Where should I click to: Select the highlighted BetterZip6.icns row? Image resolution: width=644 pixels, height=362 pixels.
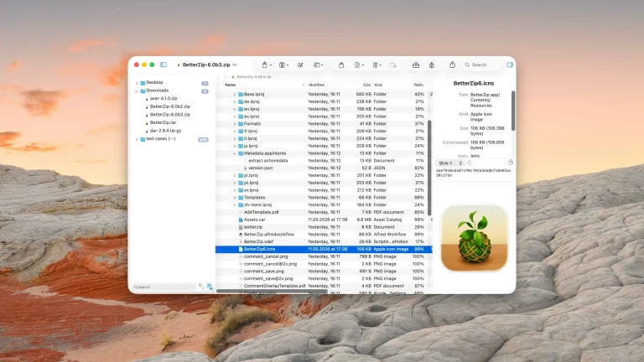coord(324,249)
